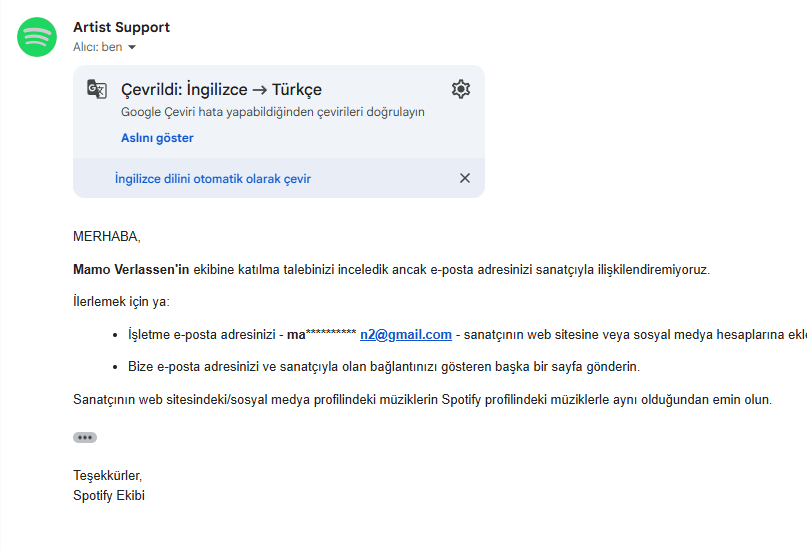
Task: Select the bold 'Mamo Verlassen'in' text
Action: coord(131,270)
